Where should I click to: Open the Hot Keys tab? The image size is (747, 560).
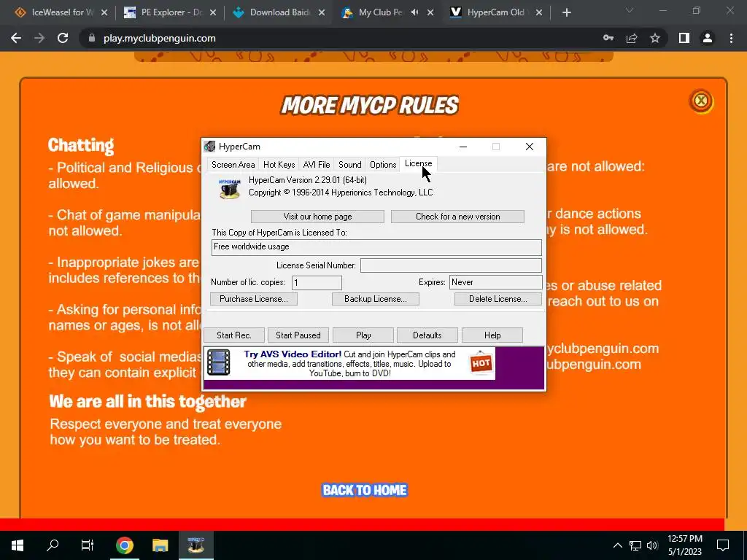coord(279,165)
